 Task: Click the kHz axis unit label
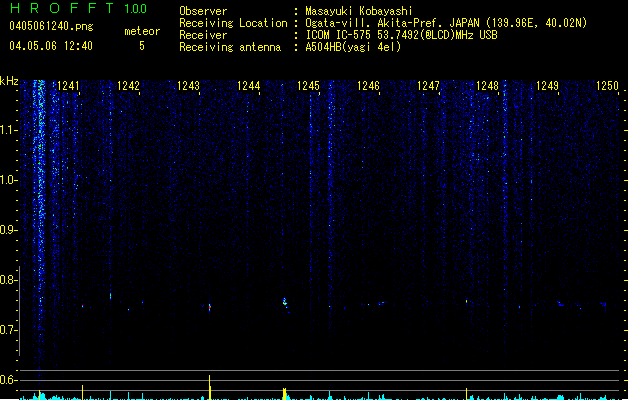pos(9,81)
